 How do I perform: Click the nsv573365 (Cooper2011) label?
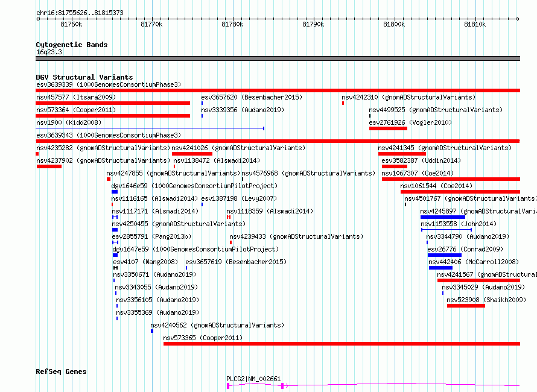pos(203,338)
